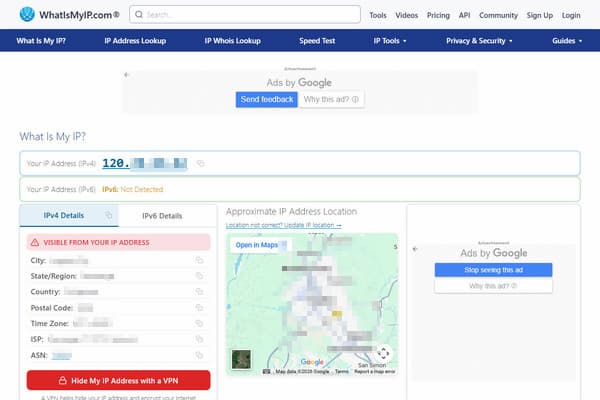Click back arrow on top Google ad

coord(127,75)
